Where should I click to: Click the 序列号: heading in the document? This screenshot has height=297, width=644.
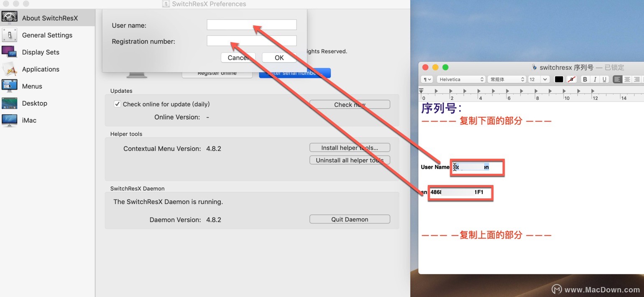click(442, 109)
